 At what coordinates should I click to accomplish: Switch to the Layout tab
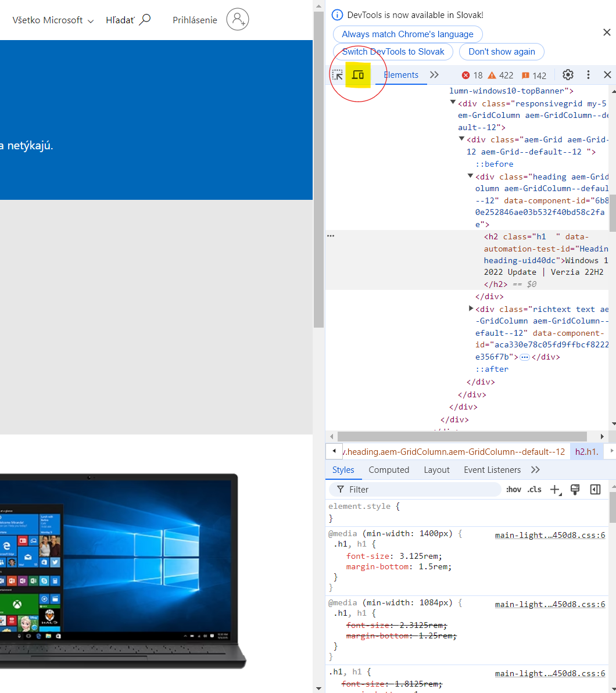point(436,470)
